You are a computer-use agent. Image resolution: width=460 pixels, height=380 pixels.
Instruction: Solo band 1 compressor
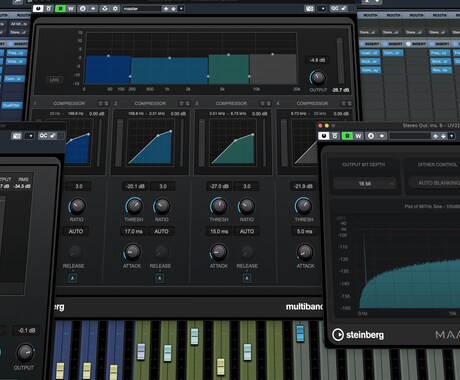click(106, 103)
